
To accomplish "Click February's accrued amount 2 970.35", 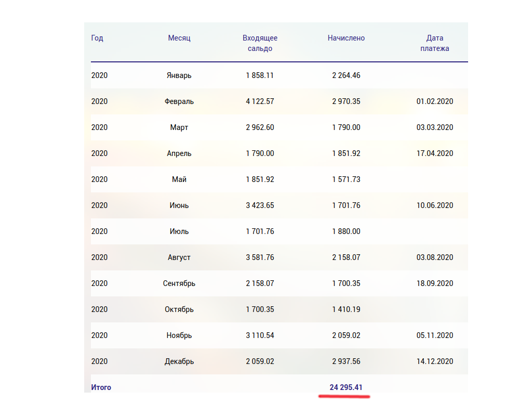I will coord(346,101).
